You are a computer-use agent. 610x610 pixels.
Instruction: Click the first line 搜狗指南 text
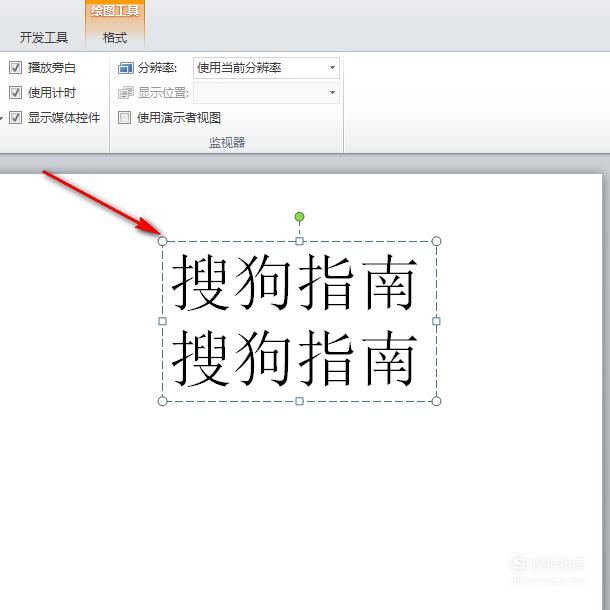[294, 282]
